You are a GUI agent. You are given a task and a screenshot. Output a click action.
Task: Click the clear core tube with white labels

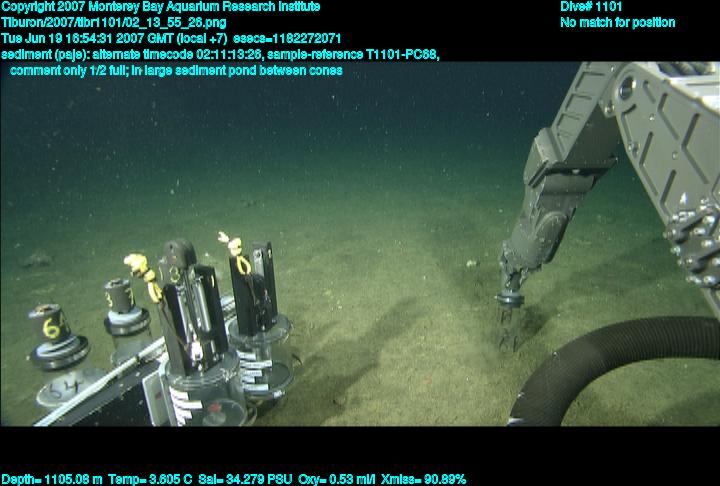point(192,390)
